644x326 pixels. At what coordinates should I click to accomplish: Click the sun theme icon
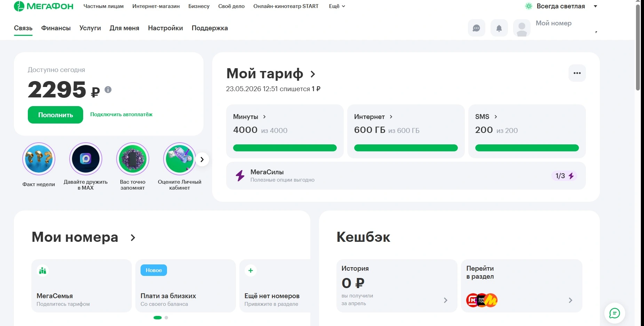(528, 6)
